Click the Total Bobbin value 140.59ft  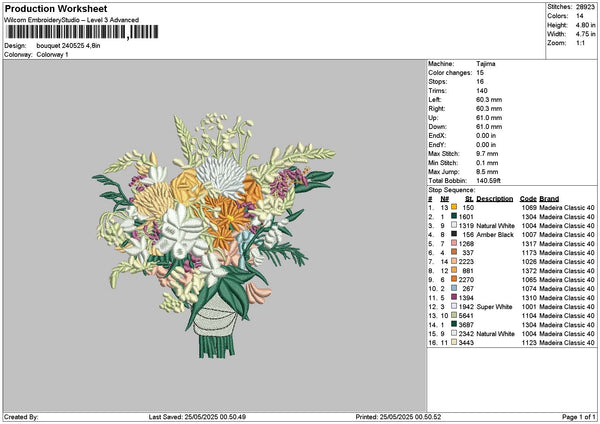pyautogui.click(x=489, y=181)
